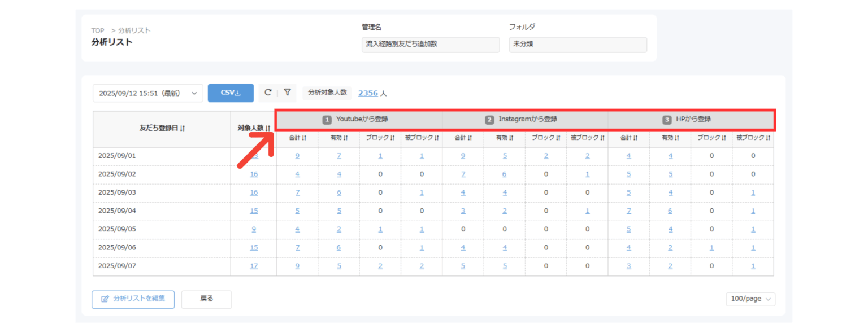Click the 戻る button
This screenshot has width=868, height=333.
(206, 299)
